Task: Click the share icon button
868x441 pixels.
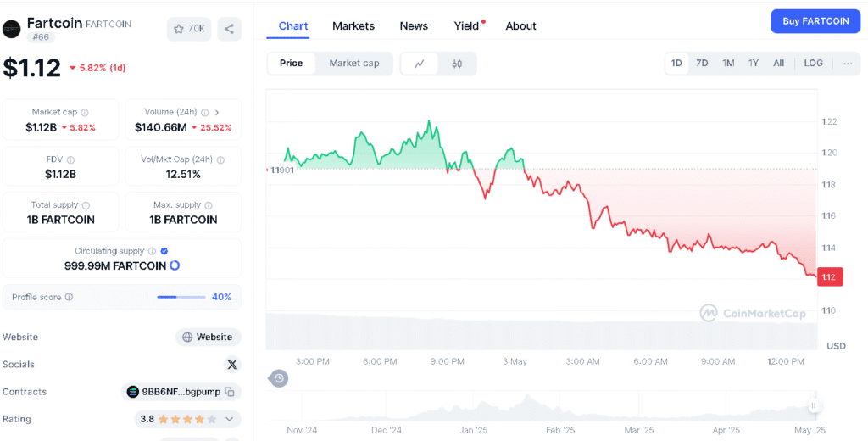Action: (229, 29)
